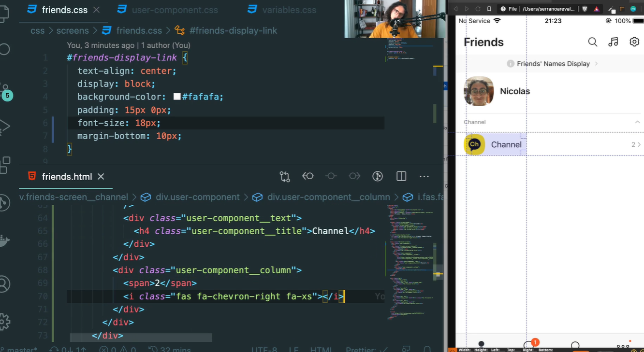Click the errors and warnings status item
This screenshot has width=644, height=352.
click(x=118, y=350)
